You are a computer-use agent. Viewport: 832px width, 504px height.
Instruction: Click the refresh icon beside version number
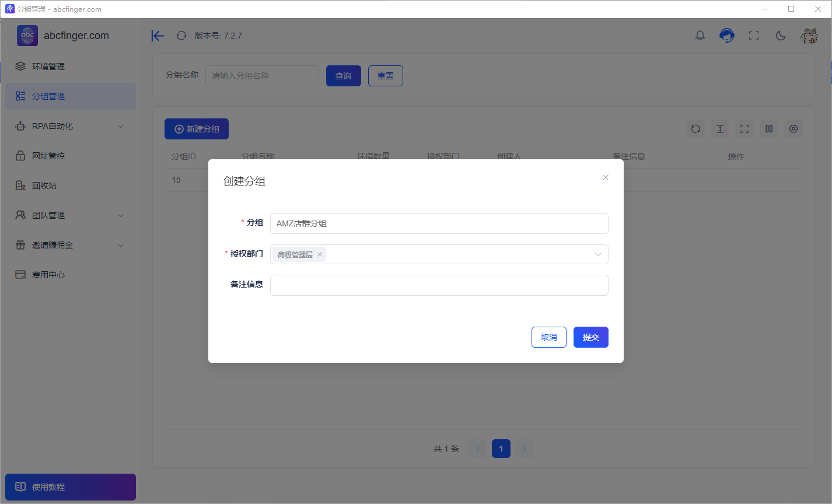[181, 36]
